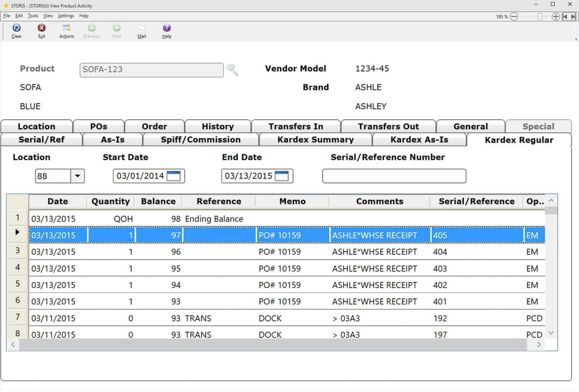
Task: Open the Tools menu
Action: [33, 16]
